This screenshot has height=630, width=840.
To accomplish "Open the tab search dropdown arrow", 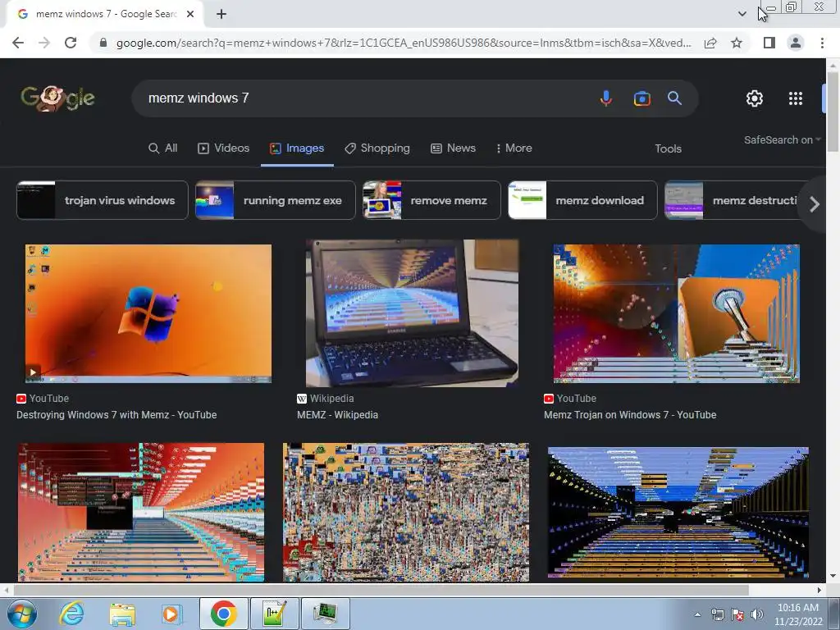I will (742, 14).
